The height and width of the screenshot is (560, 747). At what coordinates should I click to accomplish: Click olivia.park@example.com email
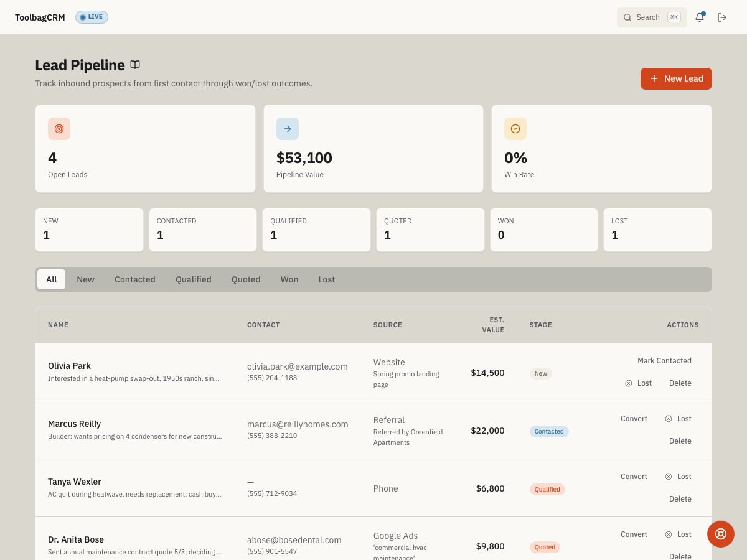tap(298, 366)
